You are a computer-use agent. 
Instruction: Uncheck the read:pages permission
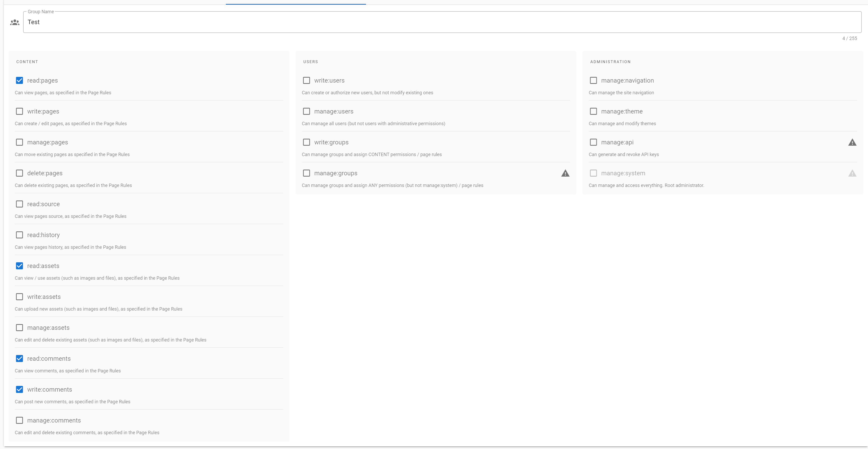coord(19,80)
